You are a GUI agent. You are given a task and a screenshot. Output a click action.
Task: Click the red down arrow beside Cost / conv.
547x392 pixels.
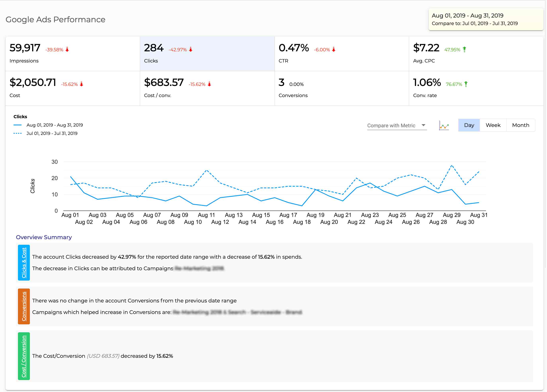pos(209,84)
